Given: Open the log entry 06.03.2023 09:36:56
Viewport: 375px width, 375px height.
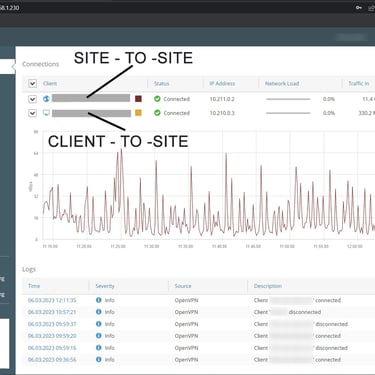Looking at the screenshot, I should click(52, 360).
